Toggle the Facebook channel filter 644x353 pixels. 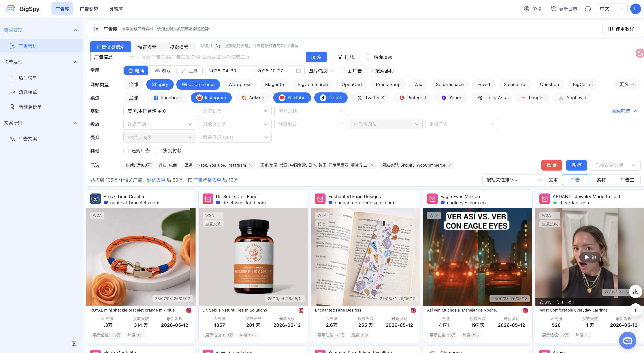[x=167, y=98]
